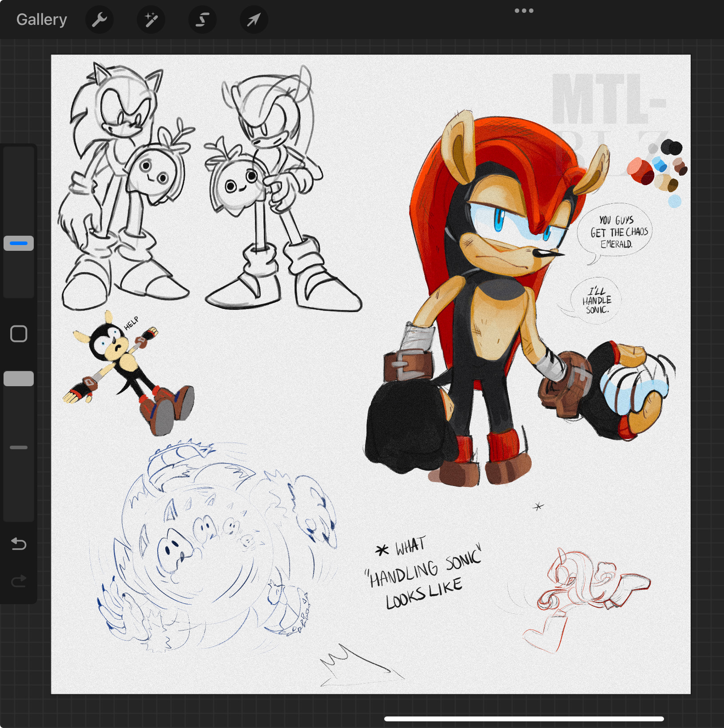
Task: Open the Actions wrench menu
Action: point(99,20)
